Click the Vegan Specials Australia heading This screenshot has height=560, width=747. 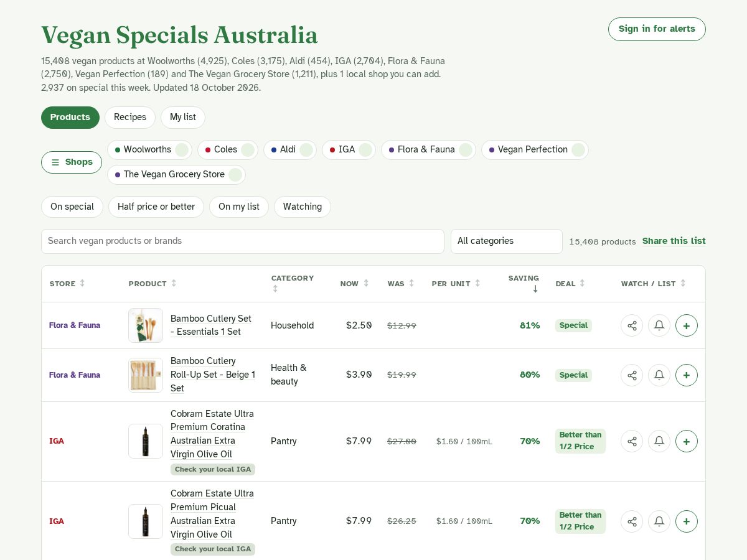pyautogui.click(x=179, y=35)
